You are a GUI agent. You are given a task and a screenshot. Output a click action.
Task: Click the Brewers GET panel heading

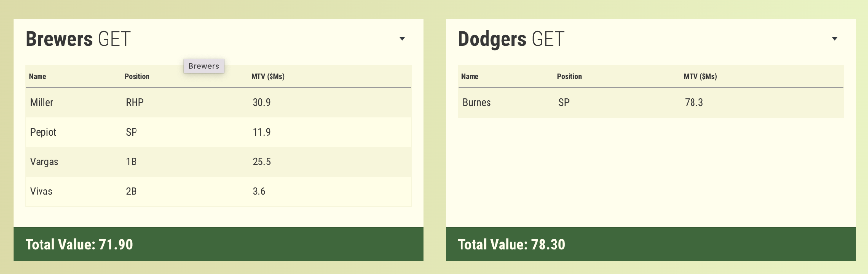(x=78, y=39)
